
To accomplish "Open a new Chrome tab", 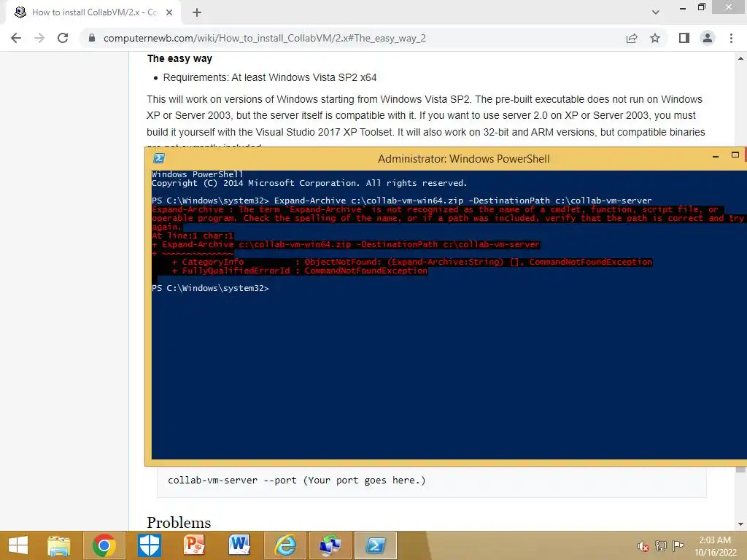I will (x=197, y=12).
